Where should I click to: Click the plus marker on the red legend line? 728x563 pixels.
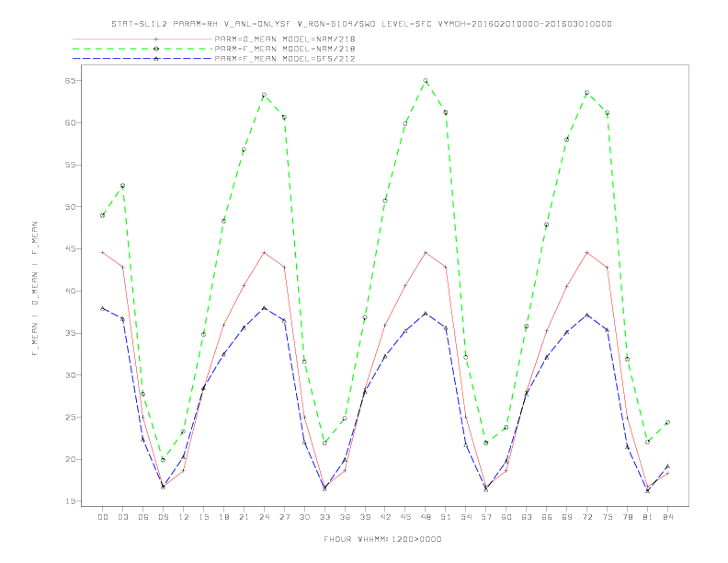point(156,39)
